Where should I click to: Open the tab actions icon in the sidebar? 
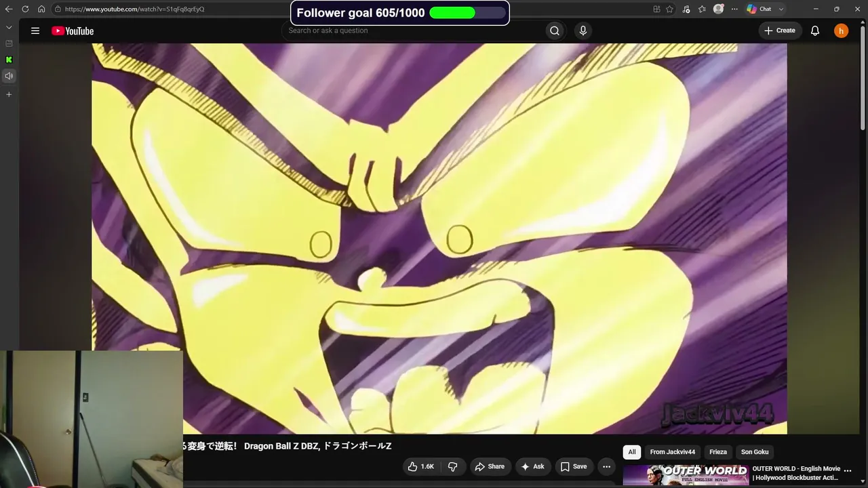(x=9, y=43)
